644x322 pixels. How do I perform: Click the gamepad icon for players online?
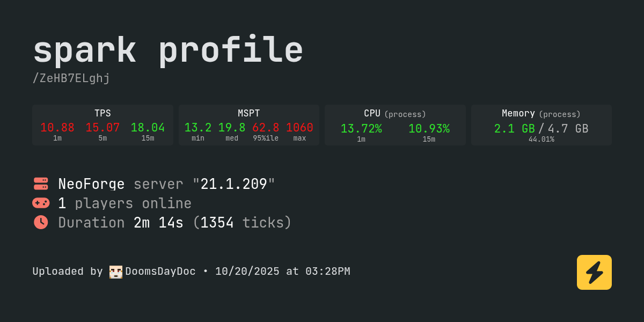click(41, 203)
